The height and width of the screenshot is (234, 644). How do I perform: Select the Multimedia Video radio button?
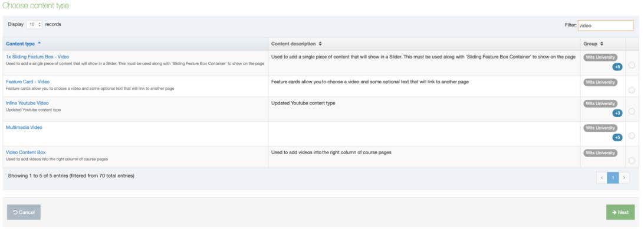(x=631, y=136)
